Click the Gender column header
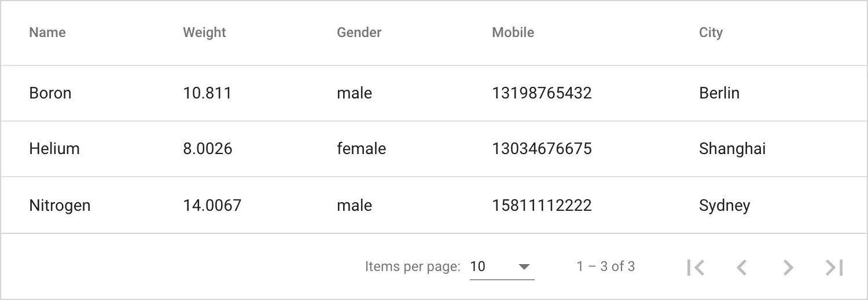Screen dimensions: 868x300 359,32
